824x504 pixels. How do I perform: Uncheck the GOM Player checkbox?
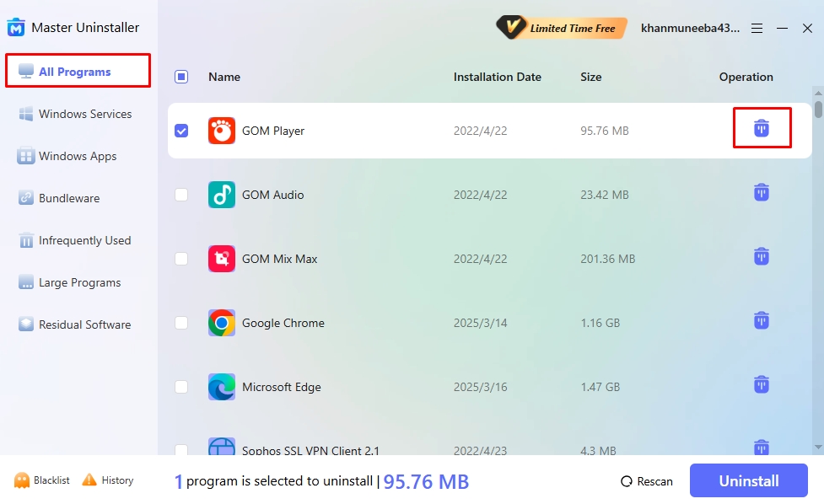(x=181, y=131)
